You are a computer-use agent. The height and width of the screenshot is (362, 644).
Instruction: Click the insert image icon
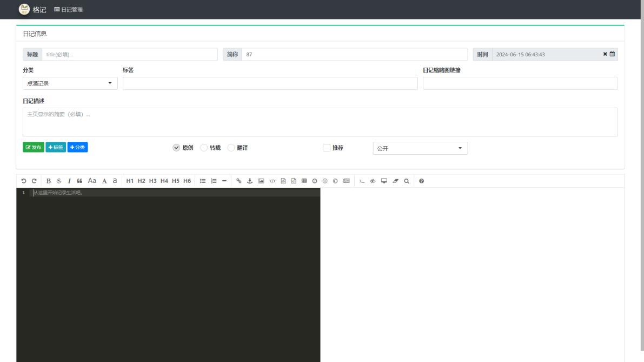[x=261, y=181]
